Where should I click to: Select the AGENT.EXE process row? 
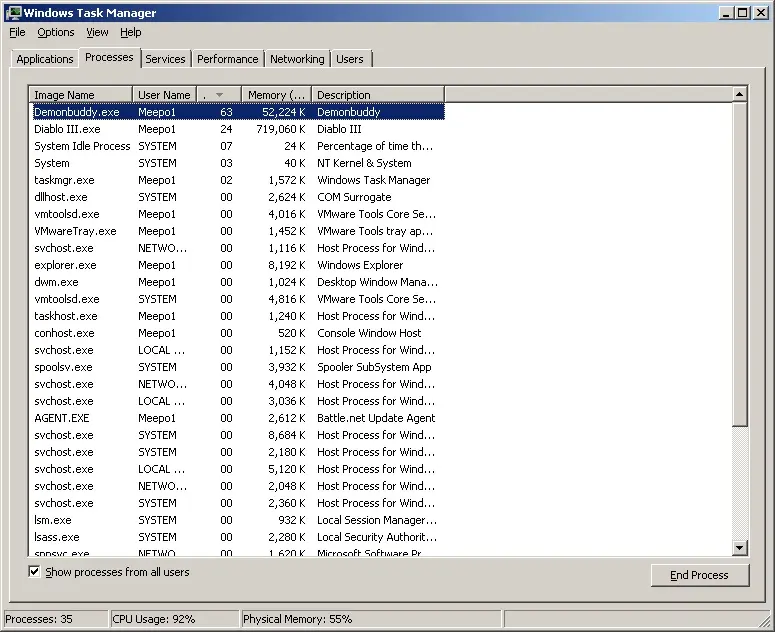(62, 418)
